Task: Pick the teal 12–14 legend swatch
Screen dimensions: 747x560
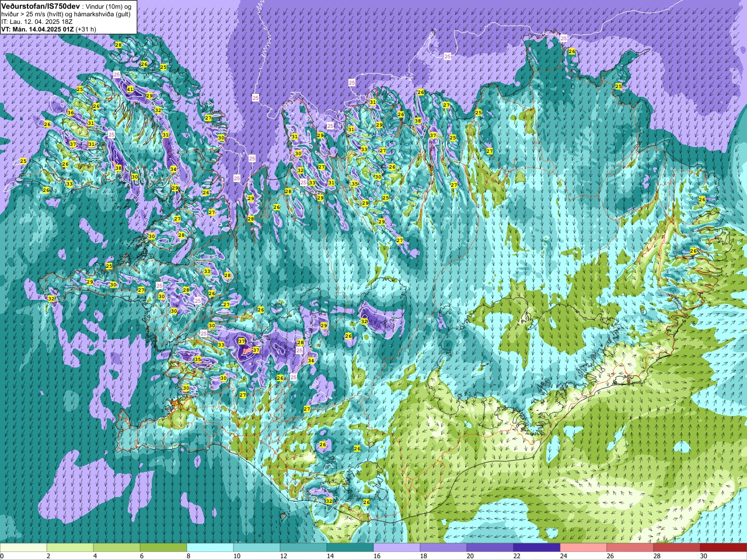Action: pyautogui.click(x=303, y=548)
